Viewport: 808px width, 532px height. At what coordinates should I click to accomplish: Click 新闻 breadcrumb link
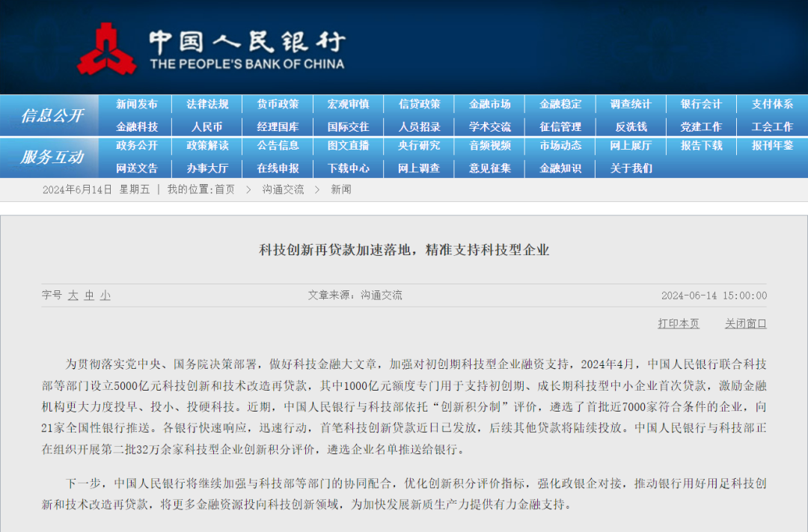click(x=341, y=190)
